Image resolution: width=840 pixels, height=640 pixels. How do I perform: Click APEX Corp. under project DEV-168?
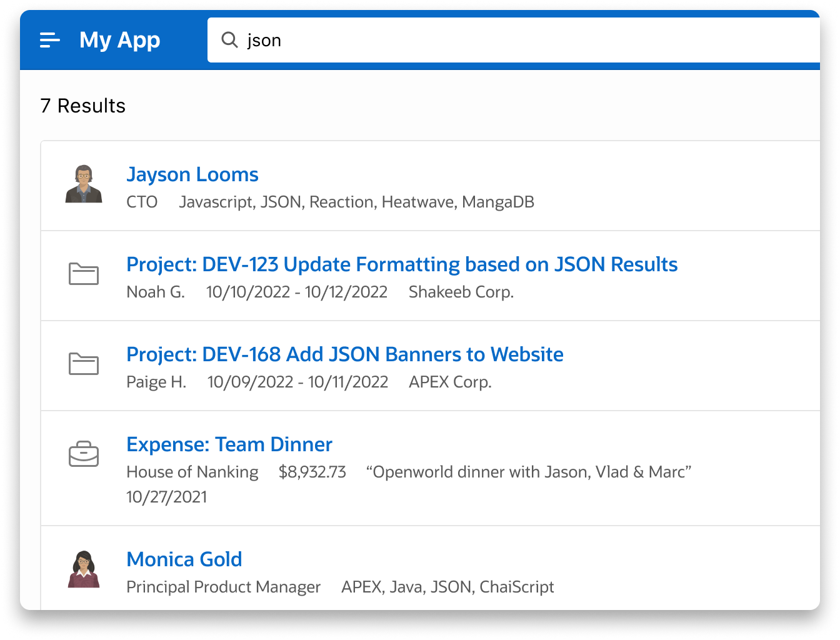pyautogui.click(x=450, y=382)
